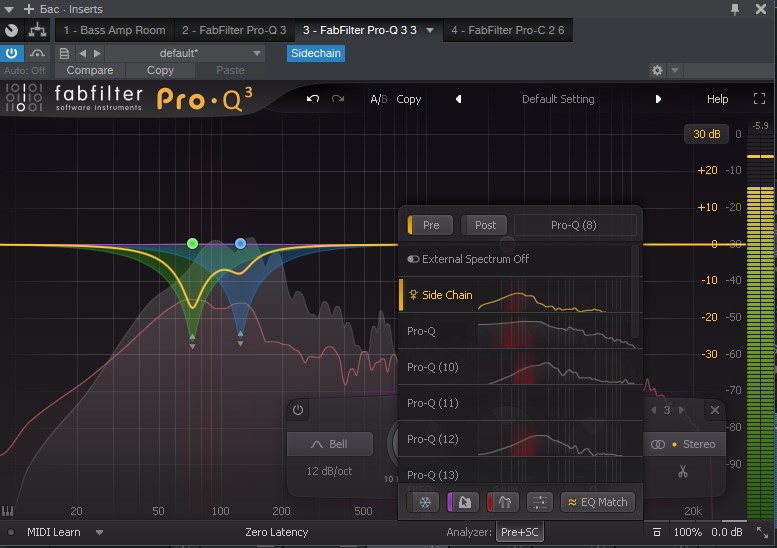
Task: Click the Compare button
Action: (x=90, y=70)
